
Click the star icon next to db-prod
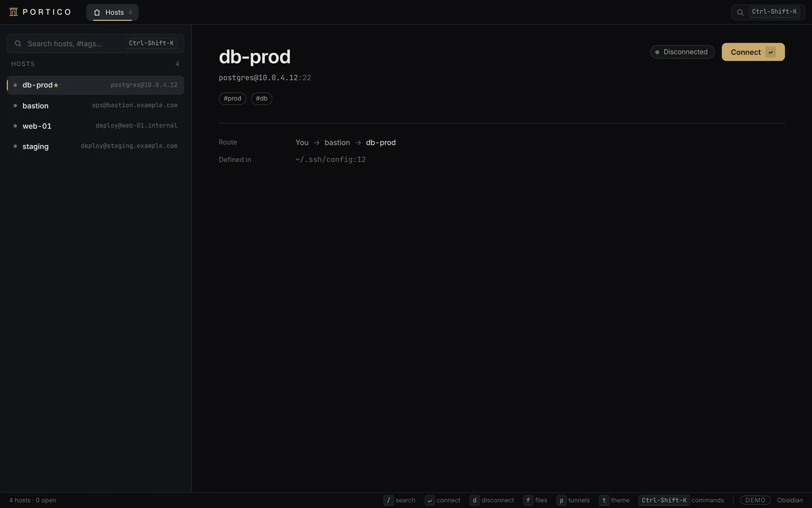(56, 85)
